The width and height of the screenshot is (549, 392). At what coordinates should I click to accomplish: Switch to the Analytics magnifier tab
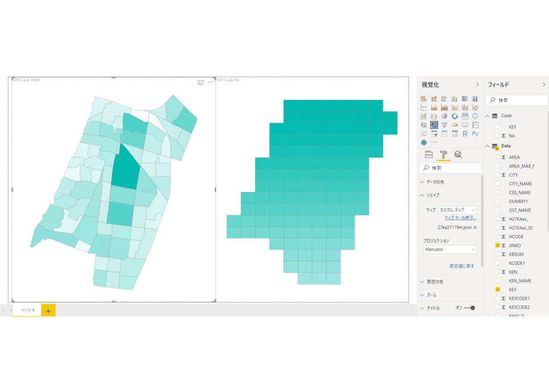[x=458, y=154]
